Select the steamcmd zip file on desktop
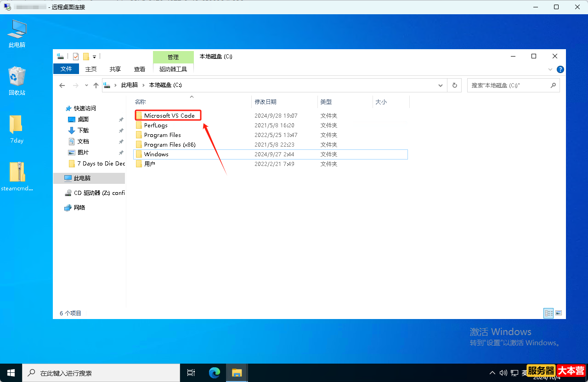The height and width of the screenshot is (382, 588). 17,176
